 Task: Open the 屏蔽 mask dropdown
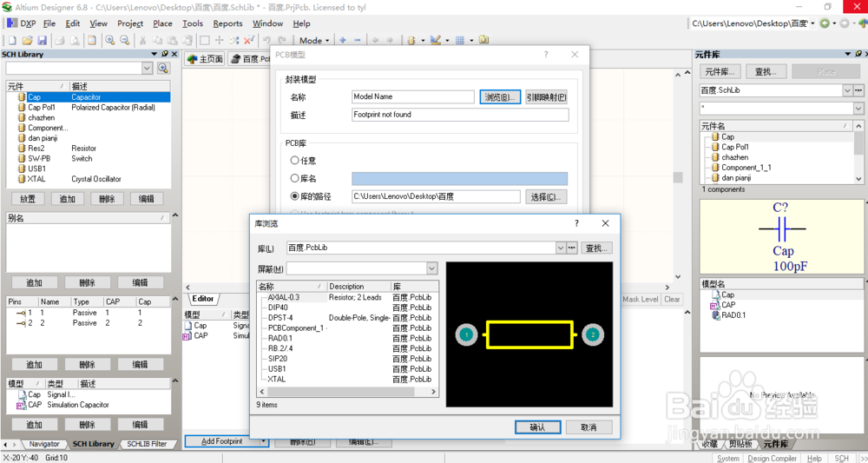pos(431,268)
